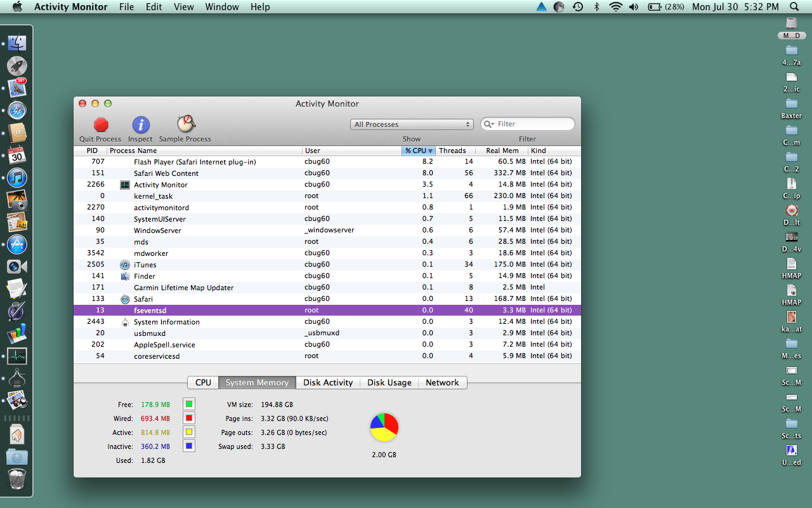Click the blue Inactive memory swatch

click(x=188, y=446)
